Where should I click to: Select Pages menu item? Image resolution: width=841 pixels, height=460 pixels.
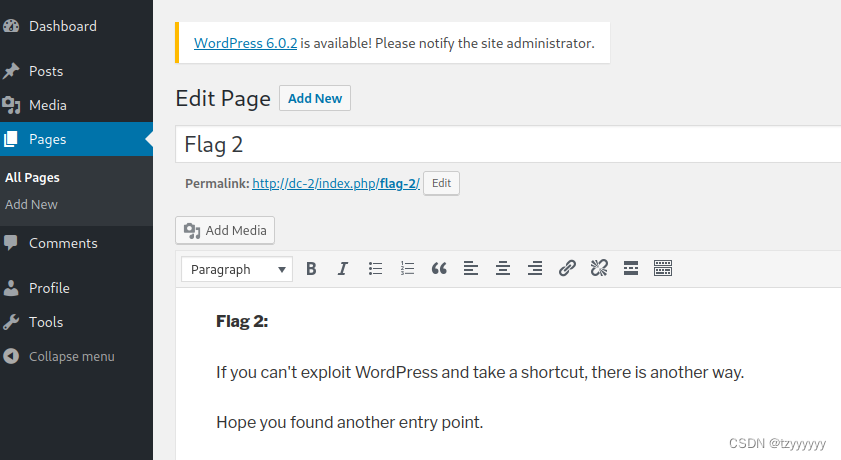tap(76, 139)
